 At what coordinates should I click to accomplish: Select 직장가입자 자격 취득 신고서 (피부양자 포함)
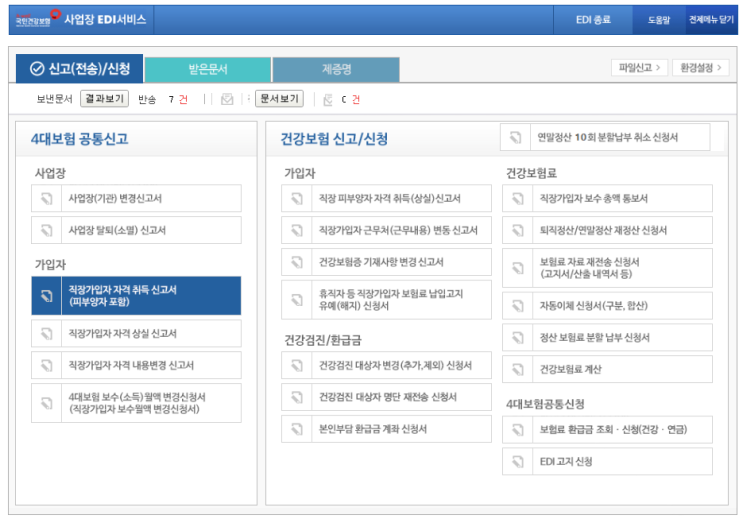click(x=136, y=296)
